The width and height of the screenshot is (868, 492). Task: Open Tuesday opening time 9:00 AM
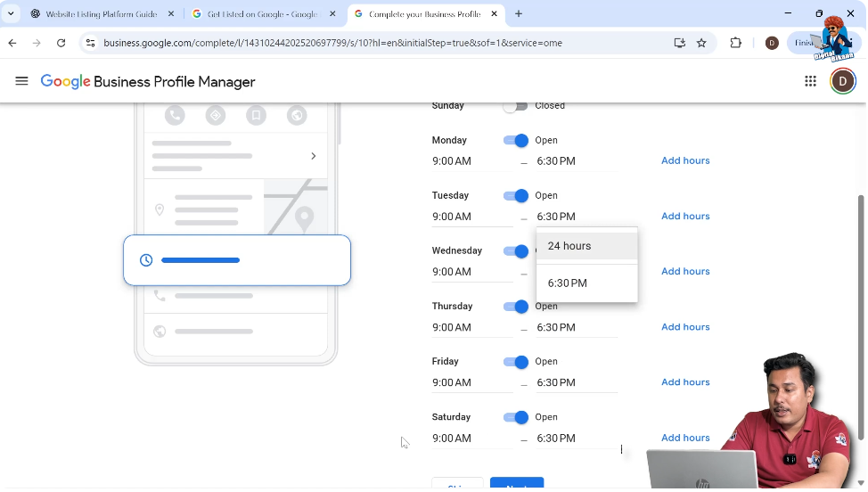472,217
